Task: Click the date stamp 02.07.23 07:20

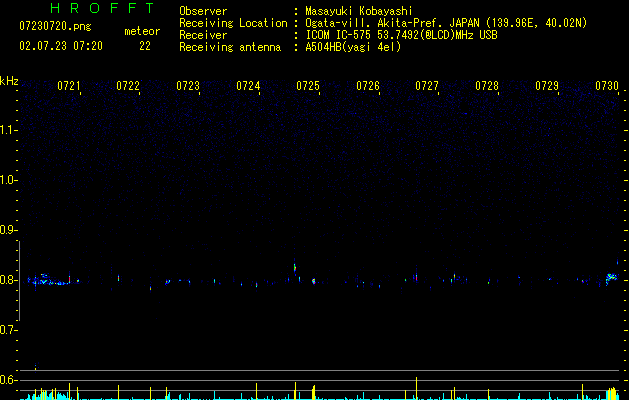Action: 61,46
